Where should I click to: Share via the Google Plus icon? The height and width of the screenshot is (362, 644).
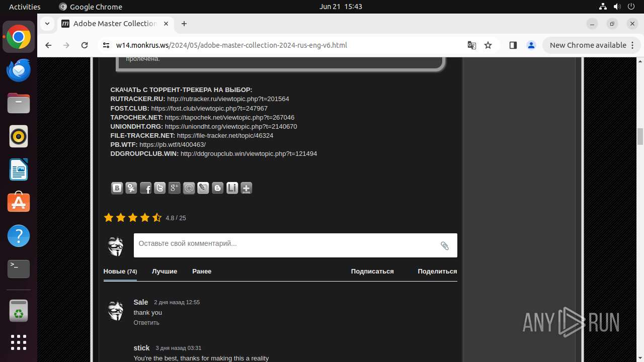tap(175, 188)
